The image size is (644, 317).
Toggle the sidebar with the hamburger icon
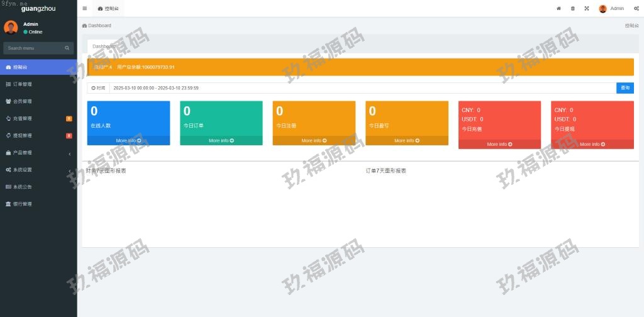pyautogui.click(x=85, y=9)
